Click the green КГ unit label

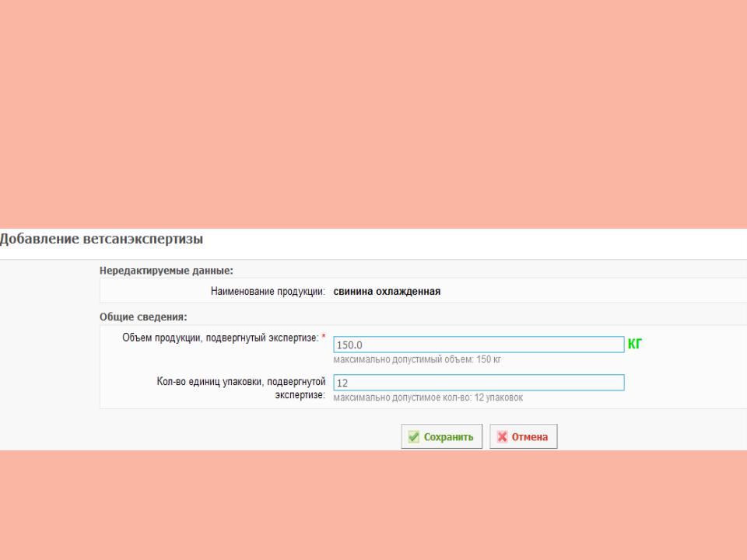(x=635, y=344)
